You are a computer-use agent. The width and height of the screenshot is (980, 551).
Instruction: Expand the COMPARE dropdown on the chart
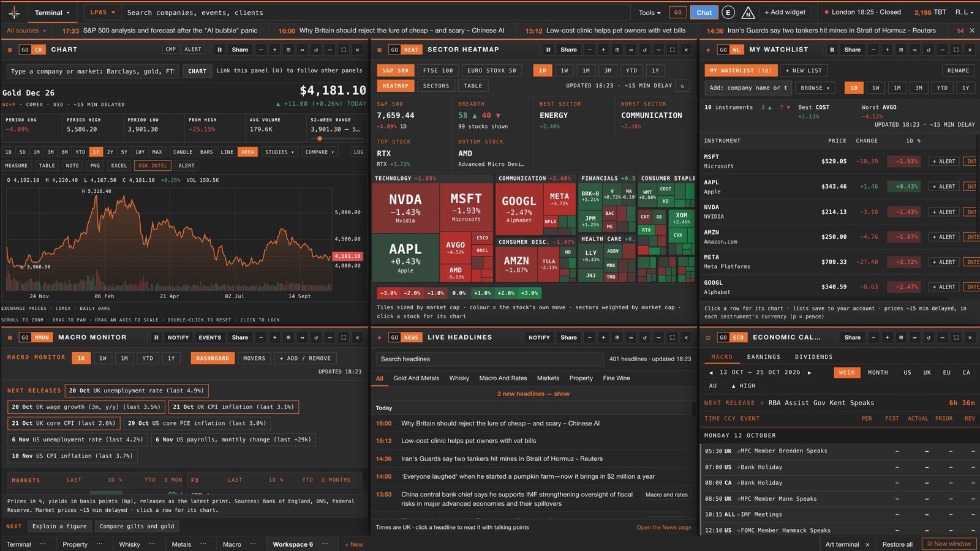pyautogui.click(x=320, y=152)
